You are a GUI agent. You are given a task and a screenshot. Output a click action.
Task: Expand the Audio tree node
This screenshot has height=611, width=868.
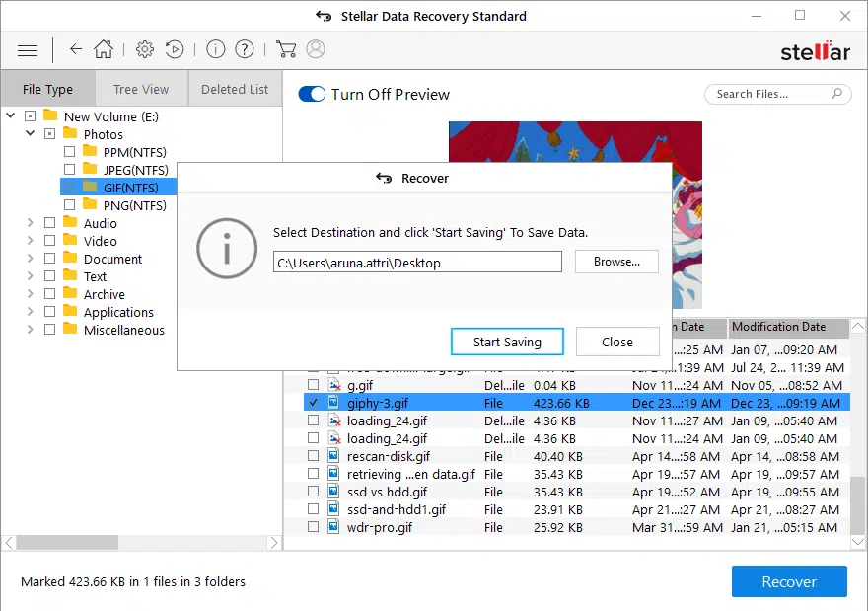tap(30, 223)
